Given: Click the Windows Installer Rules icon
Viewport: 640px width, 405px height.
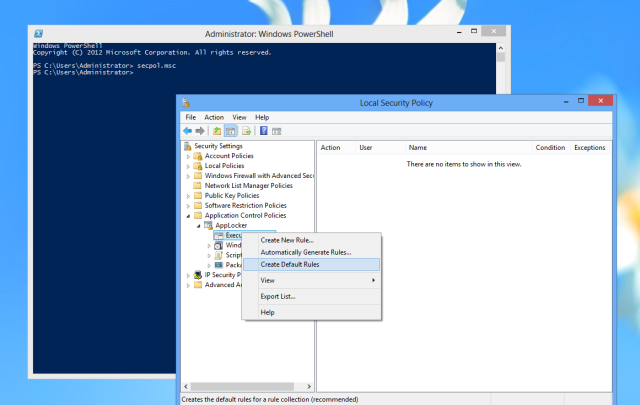Looking at the screenshot, I should click(x=219, y=245).
